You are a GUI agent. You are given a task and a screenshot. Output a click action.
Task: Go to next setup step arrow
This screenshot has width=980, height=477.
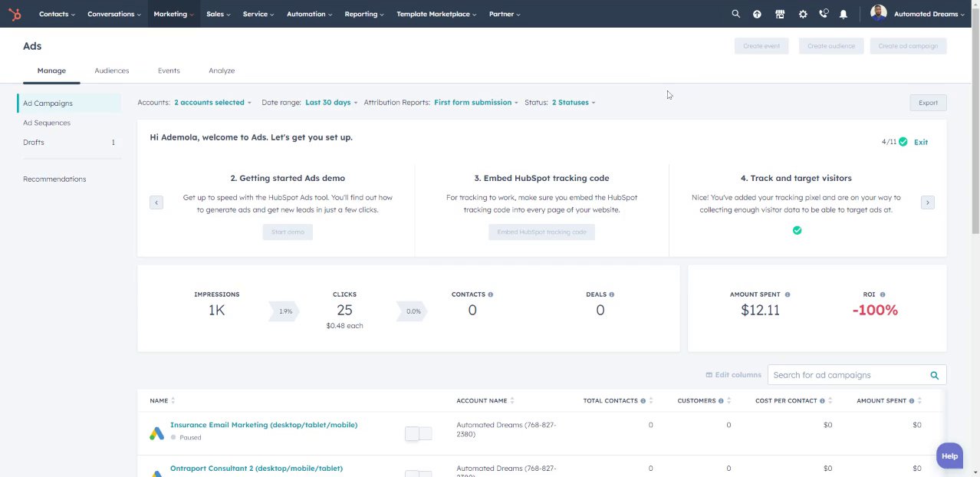(928, 202)
